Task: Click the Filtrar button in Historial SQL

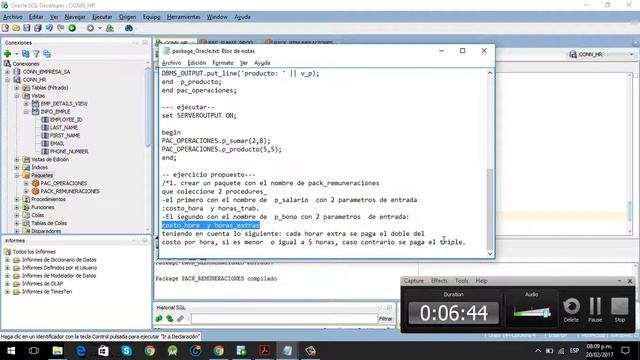Action: click(x=385, y=319)
